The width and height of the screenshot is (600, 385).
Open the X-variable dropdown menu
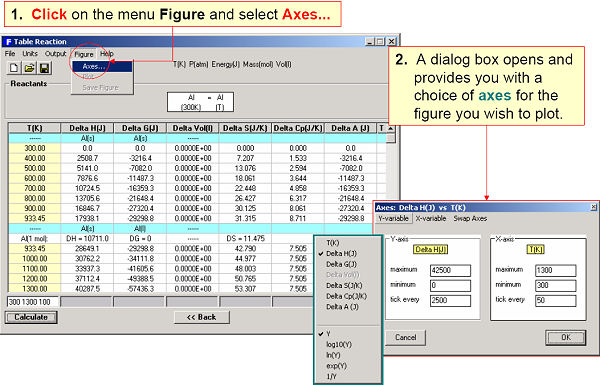coord(431,219)
